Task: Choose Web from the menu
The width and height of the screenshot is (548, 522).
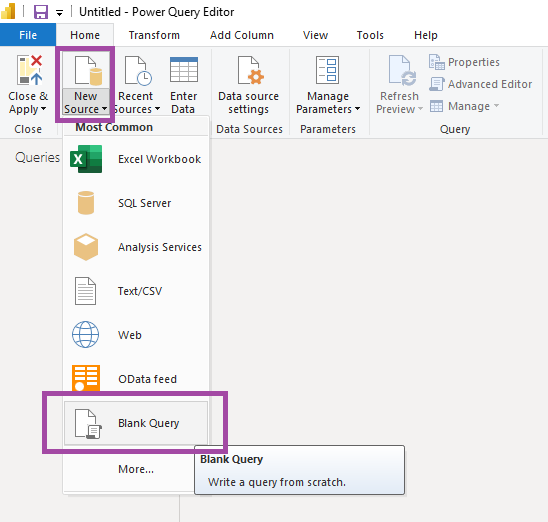Action: click(136, 335)
